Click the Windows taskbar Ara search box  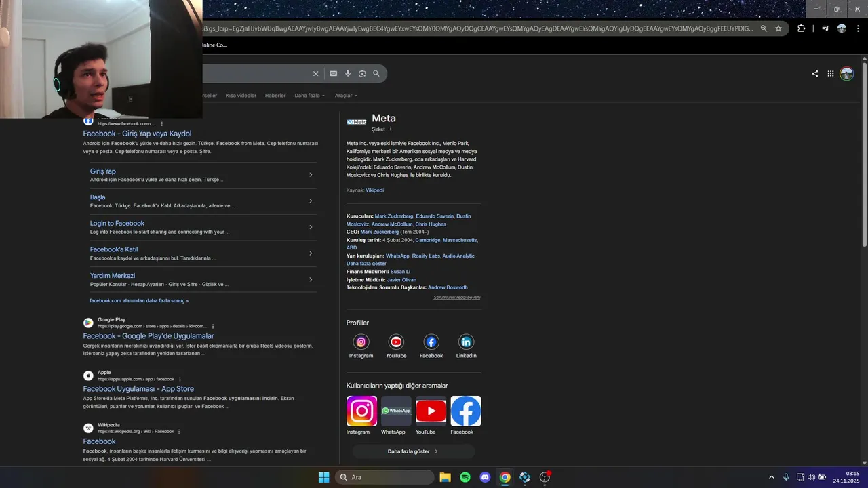pos(384,477)
